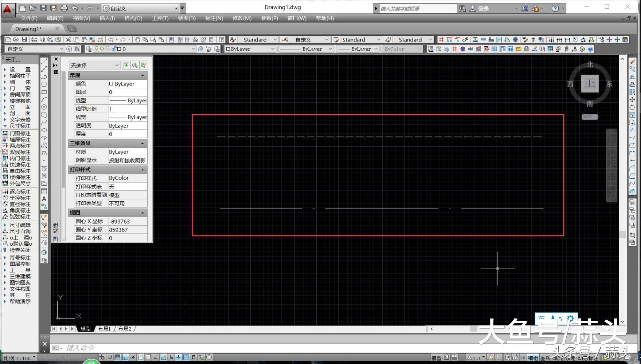Open the quick access workspace dropdown 自定义
The height and width of the screenshot is (364, 641).
140,8
